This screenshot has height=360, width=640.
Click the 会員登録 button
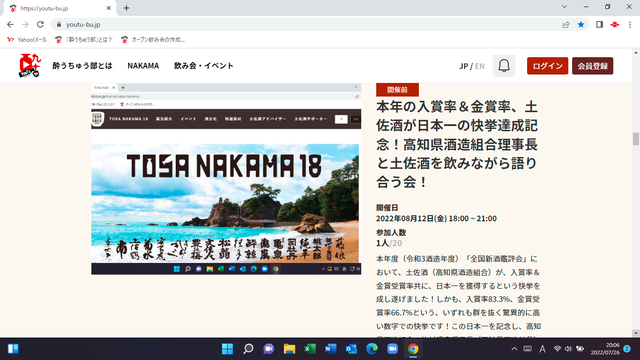pos(593,66)
